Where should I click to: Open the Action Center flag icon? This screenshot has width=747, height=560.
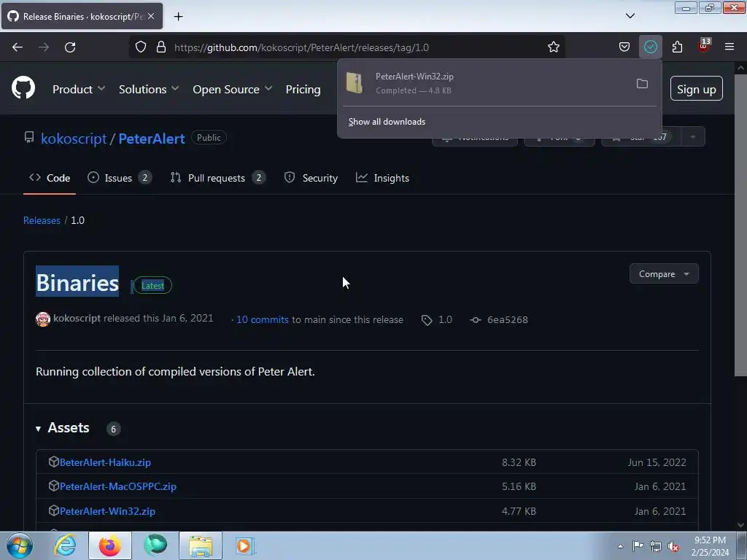pyautogui.click(x=638, y=546)
